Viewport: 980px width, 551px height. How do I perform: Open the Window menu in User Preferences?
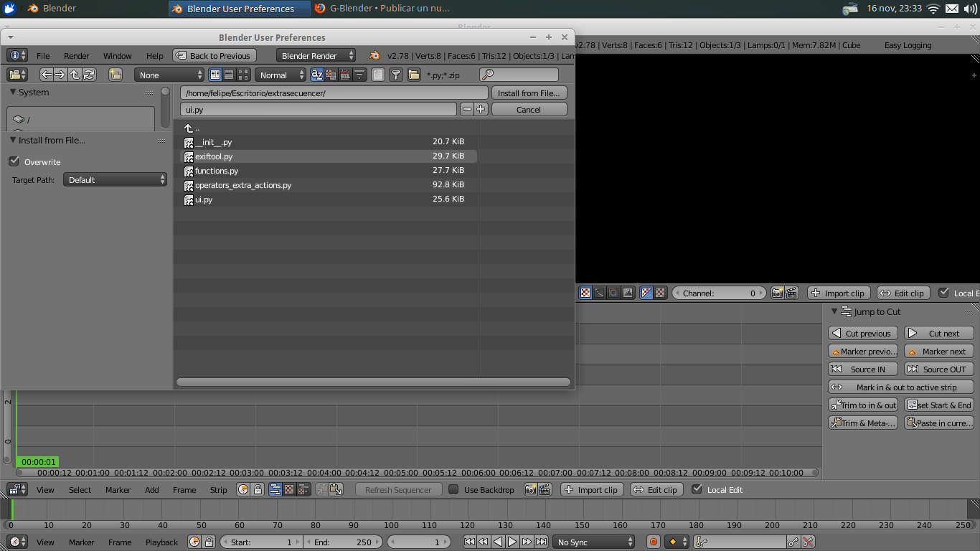pos(118,55)
